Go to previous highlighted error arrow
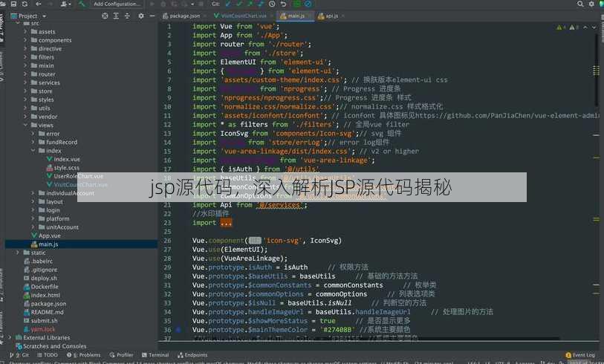This screenshot has width=604, height=364. (585, 27)
